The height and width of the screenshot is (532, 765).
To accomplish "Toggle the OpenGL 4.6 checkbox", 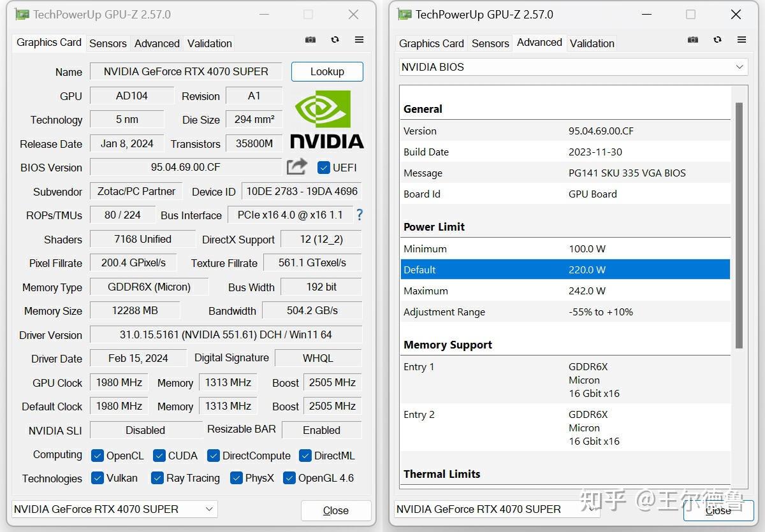I will point(289,478).
